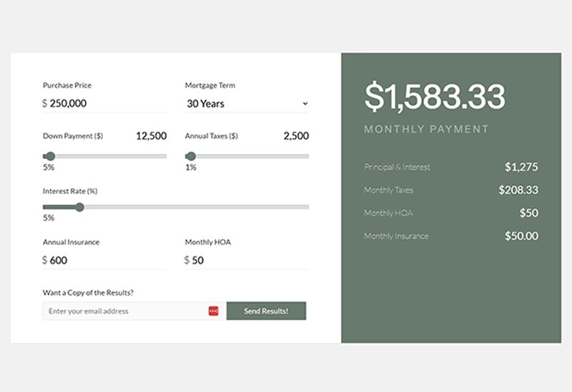Screen dimensions: 572x392
Task: Click the red icon in email field
Action: click(213, 311)
